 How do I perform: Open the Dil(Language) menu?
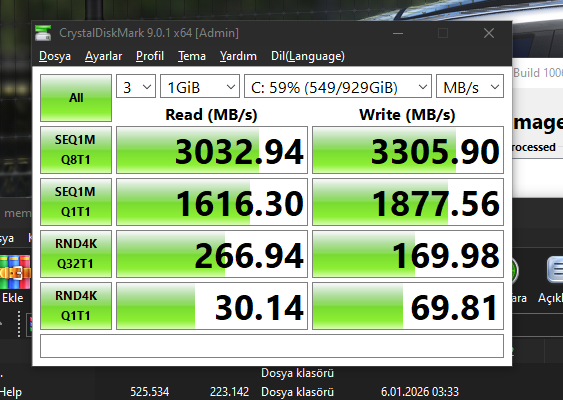pyautogui.click(x=308, y=56)
